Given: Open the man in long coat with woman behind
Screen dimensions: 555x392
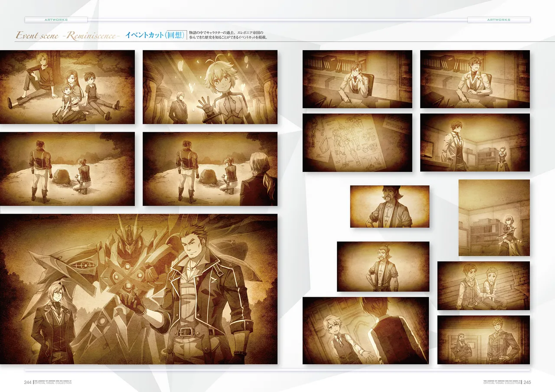Looking at the screenshot, I should click(475, 143).
